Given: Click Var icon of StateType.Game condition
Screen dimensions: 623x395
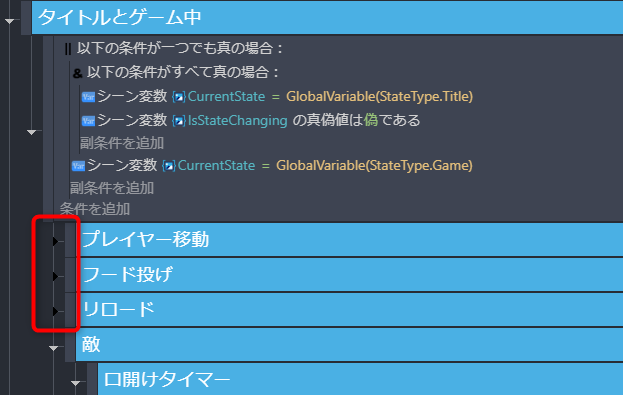Looking at the screenshot, I should (78, 166).
